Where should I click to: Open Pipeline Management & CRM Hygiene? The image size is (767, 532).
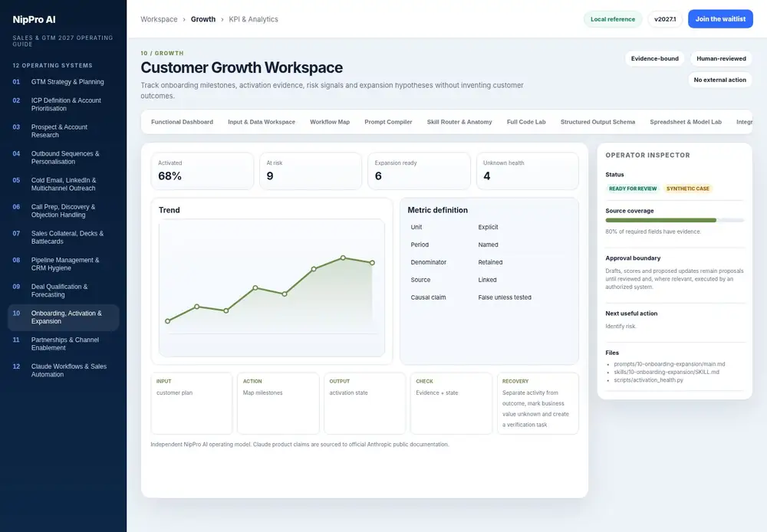point(63,264)
